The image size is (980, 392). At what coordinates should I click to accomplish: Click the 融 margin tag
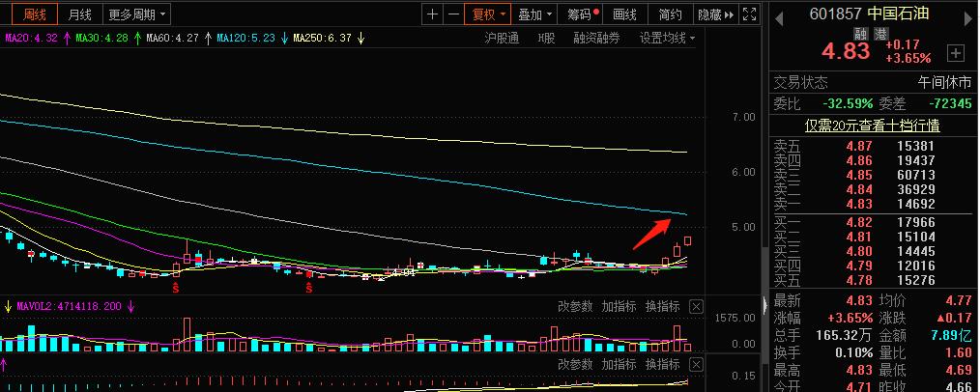(862, 34)
